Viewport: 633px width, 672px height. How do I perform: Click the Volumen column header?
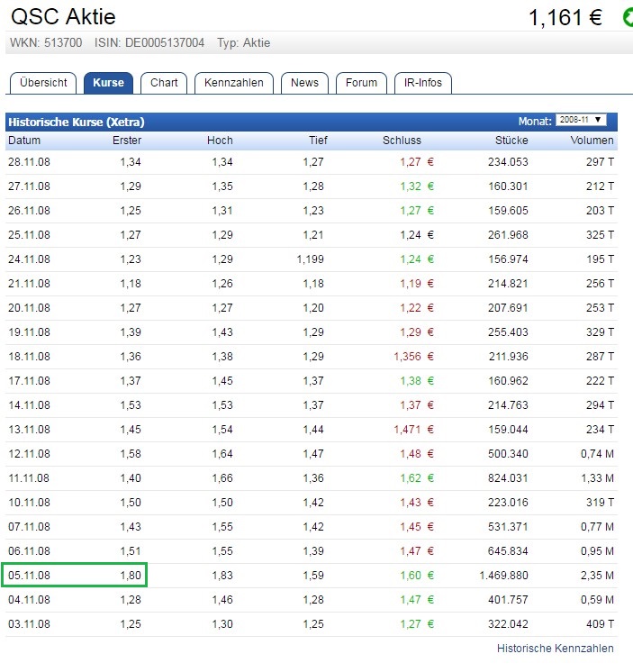(x=592, y=141)
